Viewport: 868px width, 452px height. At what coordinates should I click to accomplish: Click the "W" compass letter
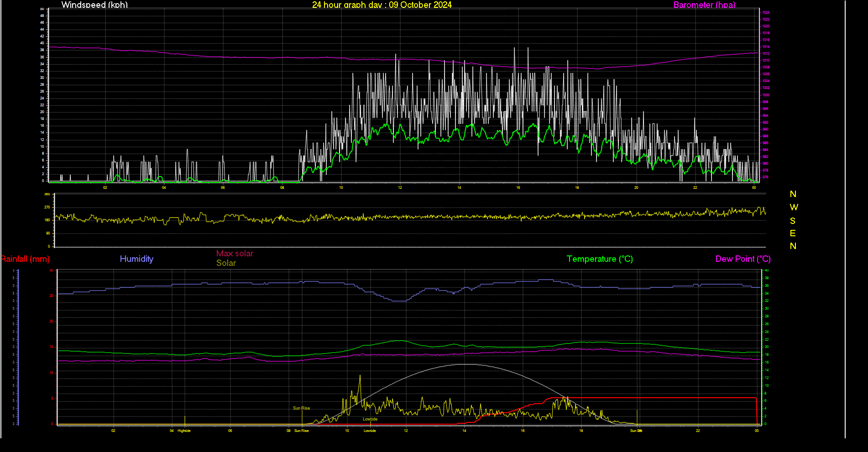pos(794,208)
